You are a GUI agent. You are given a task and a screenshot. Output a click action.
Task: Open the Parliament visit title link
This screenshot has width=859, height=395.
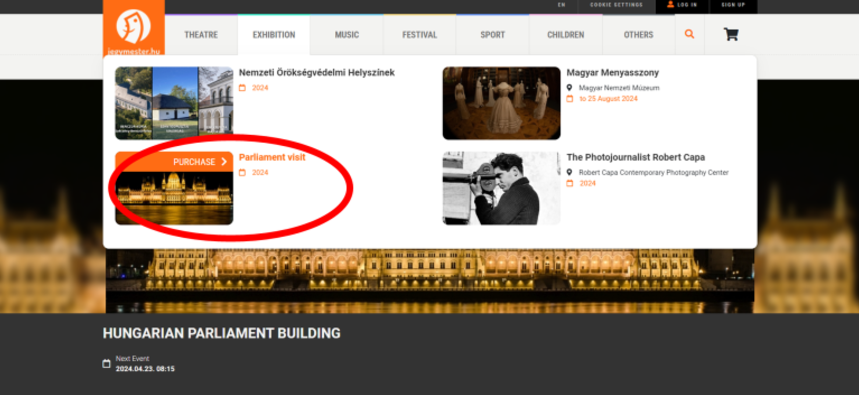coord(272,157)
